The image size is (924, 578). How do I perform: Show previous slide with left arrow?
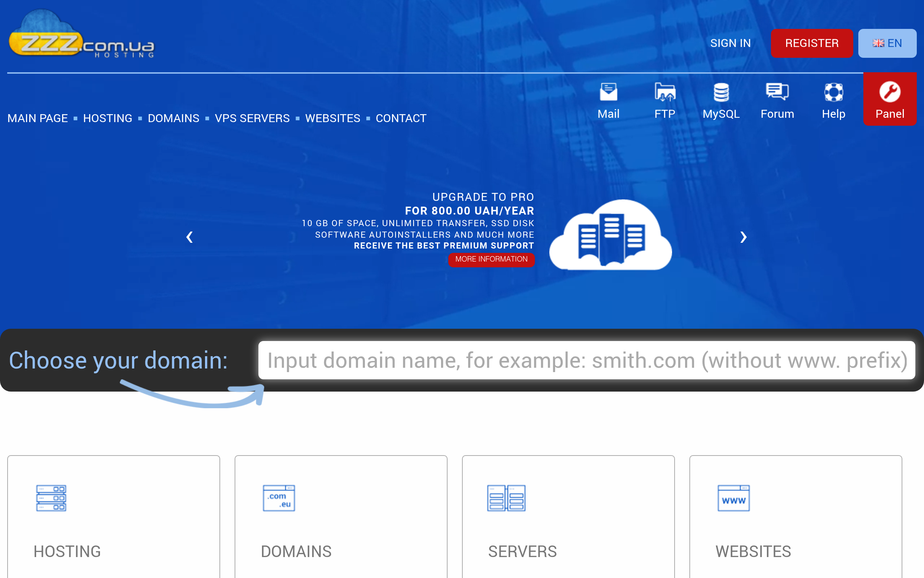[x=189, y=237]
